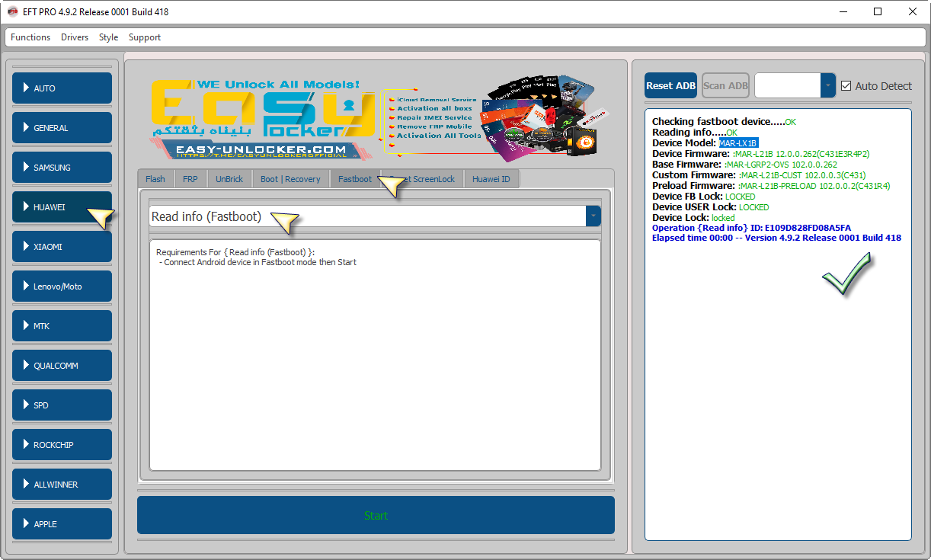Select the APPLE brand section
The image size is (931, 560).
coord(62,524)
